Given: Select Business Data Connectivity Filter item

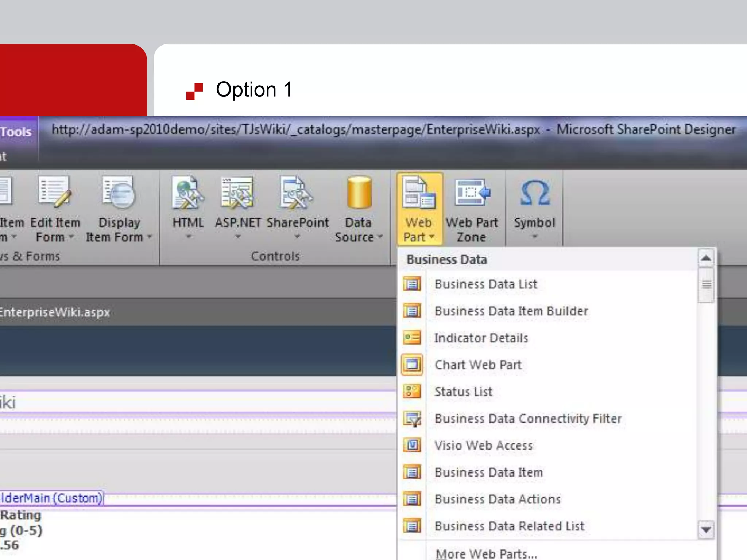Looking at the screenshot, I should click(x=528, y=419).
